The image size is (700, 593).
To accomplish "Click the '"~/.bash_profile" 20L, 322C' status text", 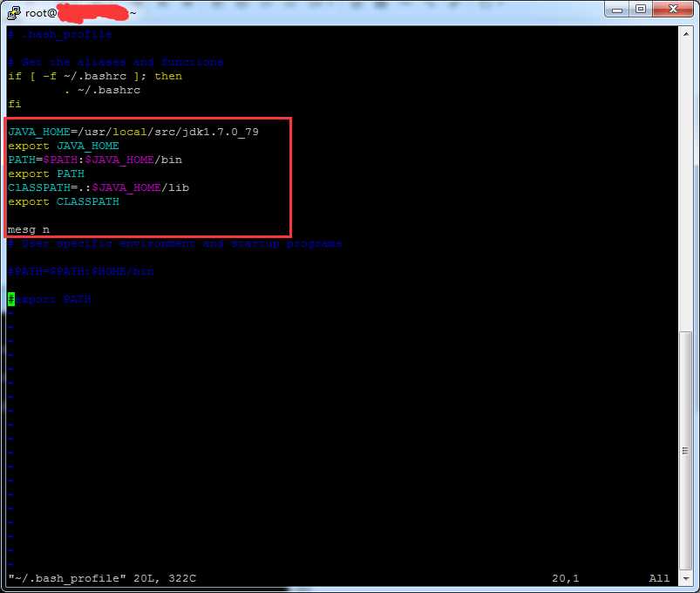I will [102, 579].
